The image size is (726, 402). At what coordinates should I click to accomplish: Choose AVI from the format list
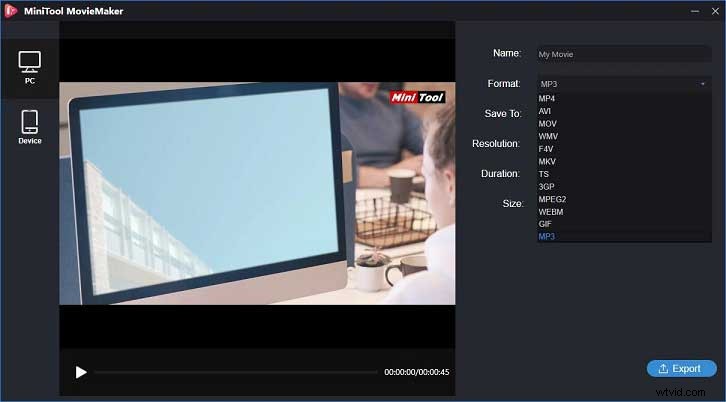pos(624,111)
